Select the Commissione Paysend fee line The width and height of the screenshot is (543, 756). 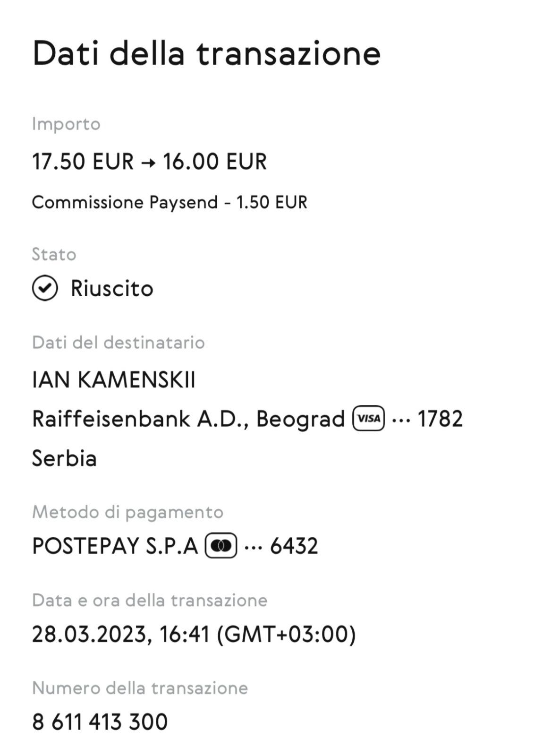click(x=169, y=202)
